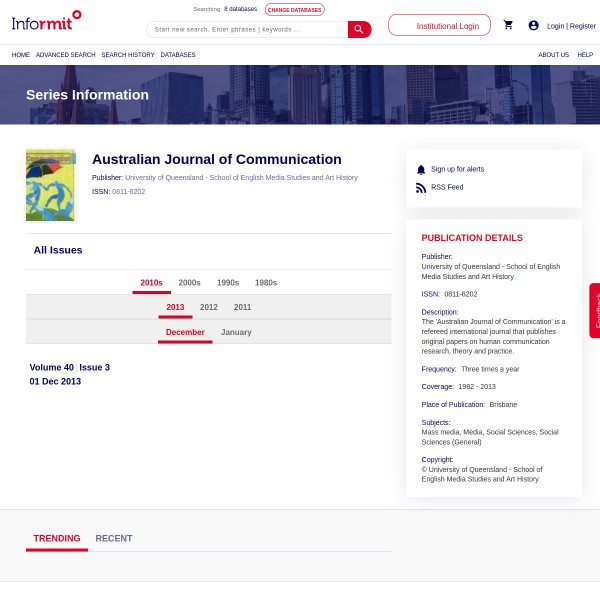Click the user account avatar icon
The height and width of the screenshot is (600, 600).
(533, 25)
